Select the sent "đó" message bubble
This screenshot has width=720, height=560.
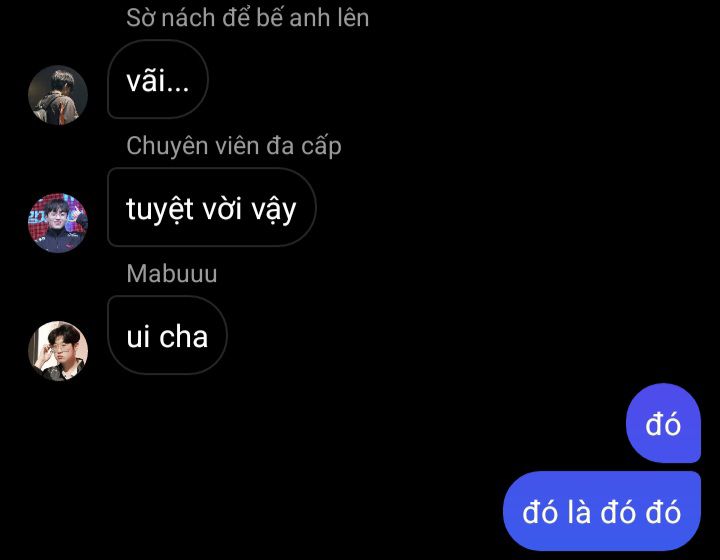point(663,423)
